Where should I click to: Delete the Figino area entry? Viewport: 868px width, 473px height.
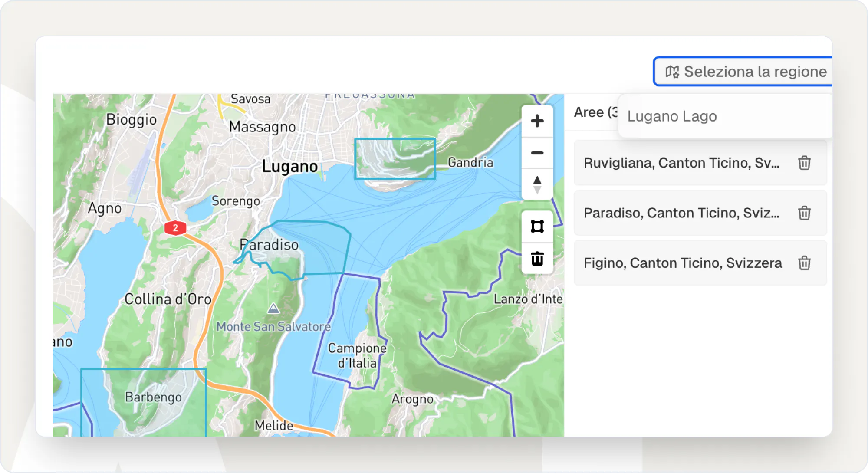pos(804,263)
